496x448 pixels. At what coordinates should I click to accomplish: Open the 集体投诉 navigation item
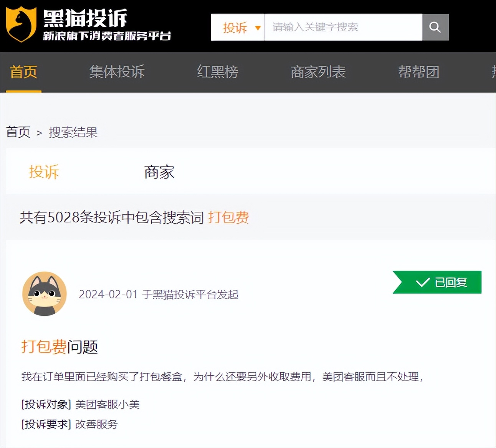(117, 72)
